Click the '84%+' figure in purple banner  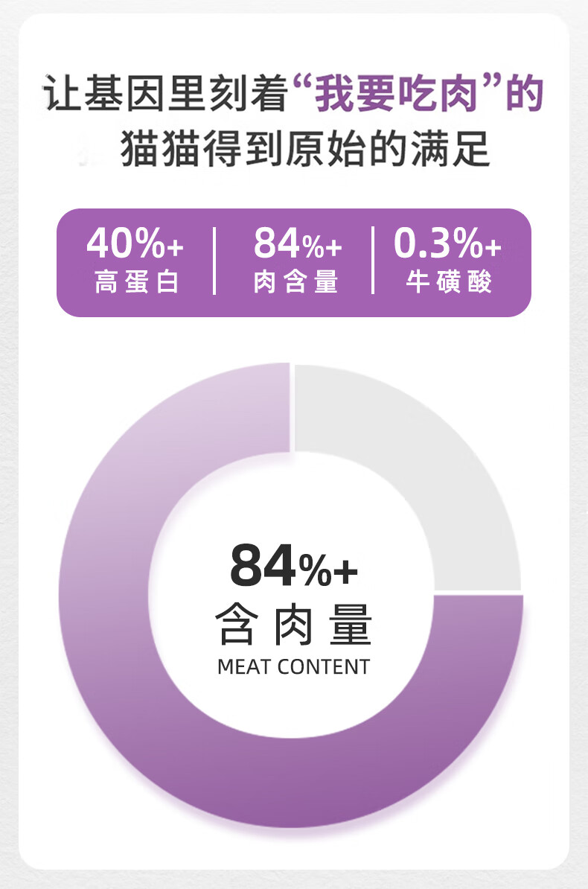(298, 243)
